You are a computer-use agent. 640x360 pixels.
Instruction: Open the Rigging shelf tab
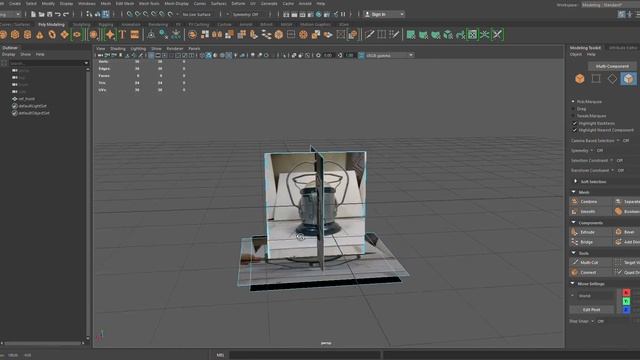pyautogui.click(x=106, y=24)
